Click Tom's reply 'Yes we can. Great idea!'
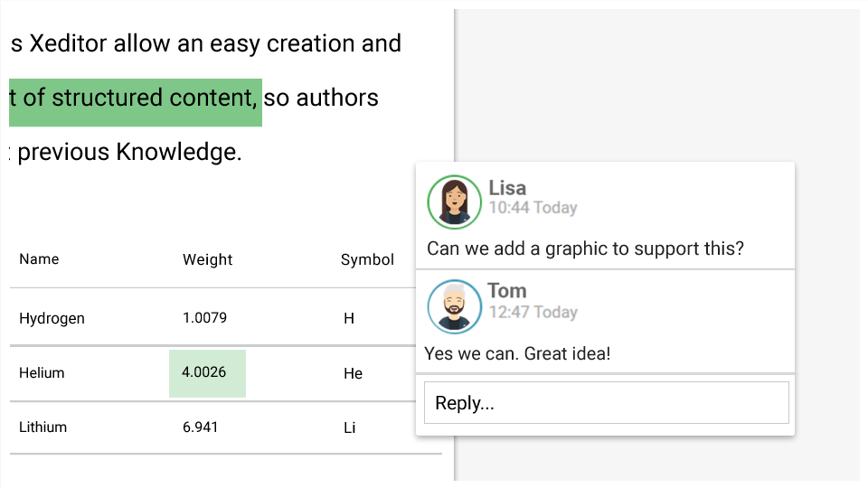 pyautogui.click(x=517, y=353)
